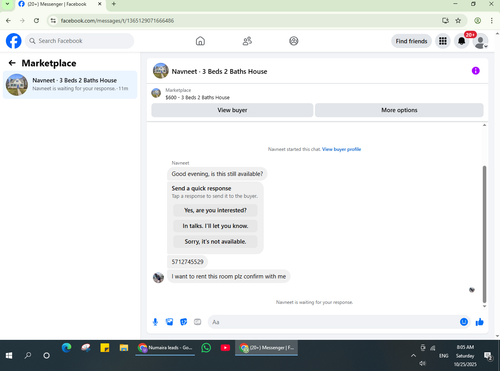Screen dimensions: 500x371
Task: Switch to Numaira leads Chrome window
Action: point(165,348)
